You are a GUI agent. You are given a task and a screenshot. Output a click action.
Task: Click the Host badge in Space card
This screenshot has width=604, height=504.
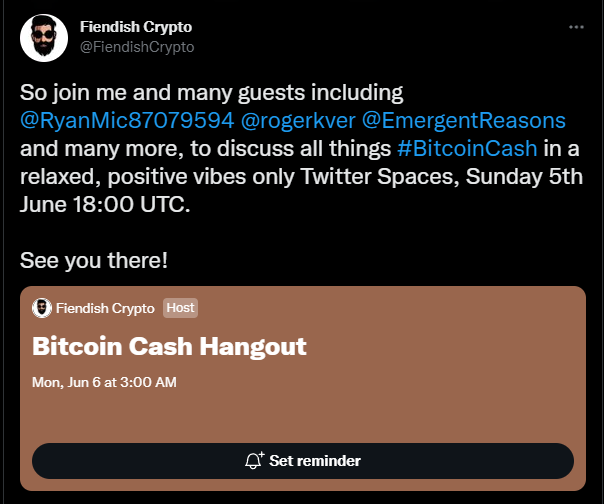[x=180, y=308]
